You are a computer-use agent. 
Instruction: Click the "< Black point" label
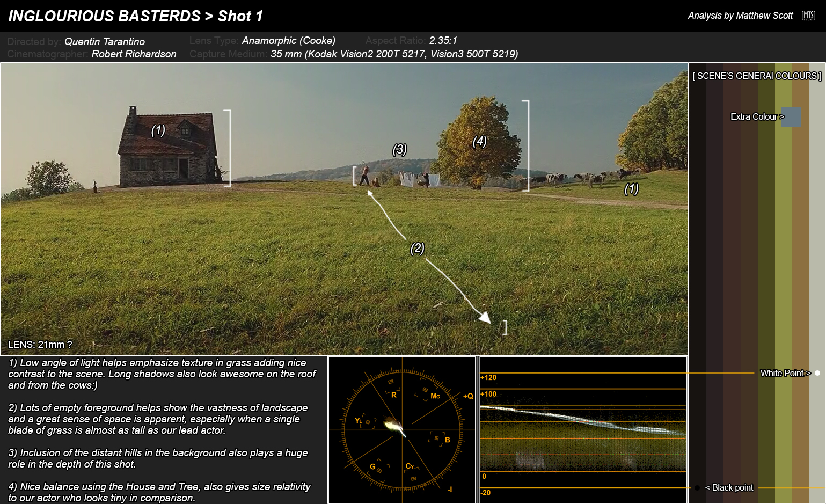pos(729,487)
